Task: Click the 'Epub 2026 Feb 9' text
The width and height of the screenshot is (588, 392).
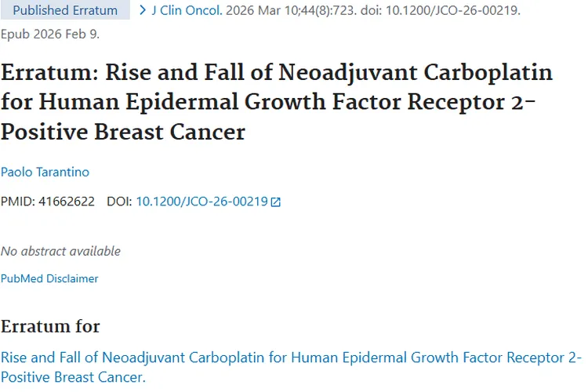Action: click(x=50, y=34)
